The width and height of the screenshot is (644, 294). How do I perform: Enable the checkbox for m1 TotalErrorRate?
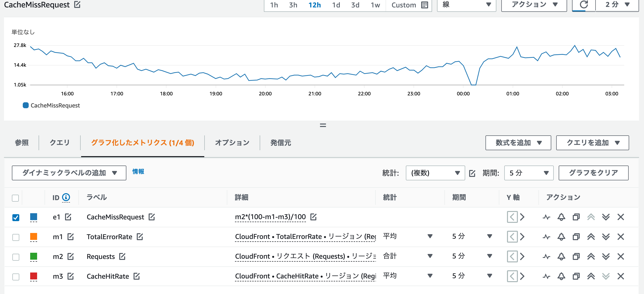tap(16, 236)
